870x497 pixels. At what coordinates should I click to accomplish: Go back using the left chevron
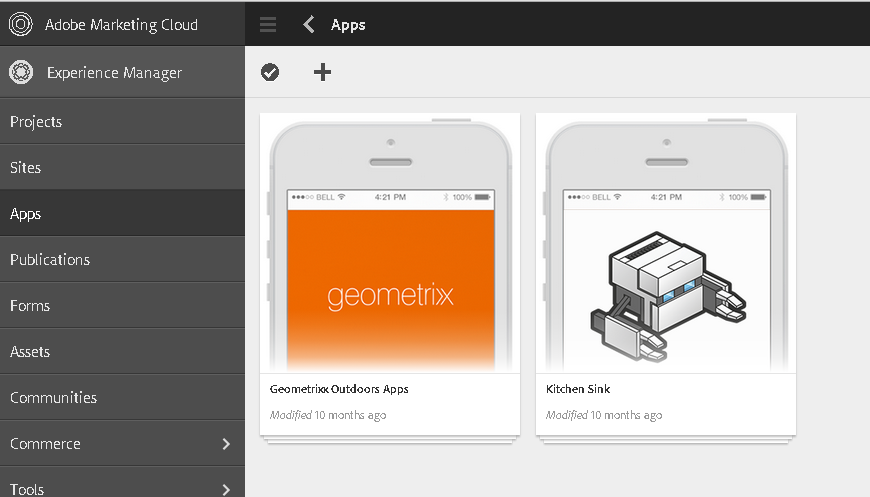(x=309, y=24)
